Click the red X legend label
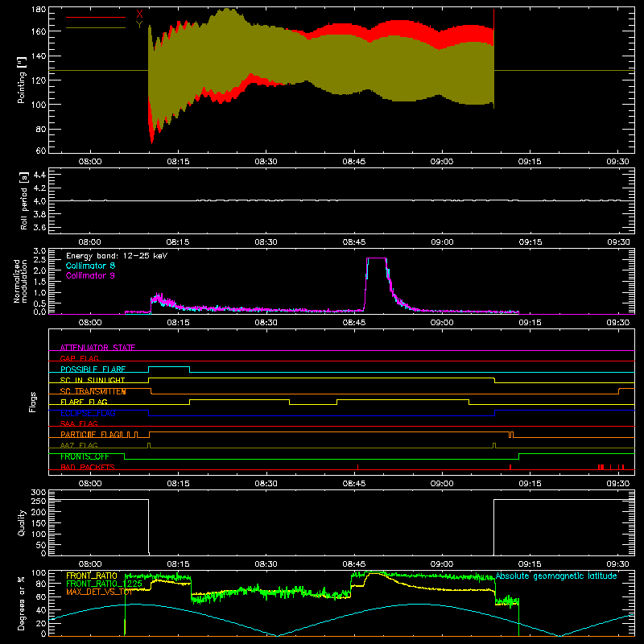Screen dimensions: 644x644 [139, 14]
